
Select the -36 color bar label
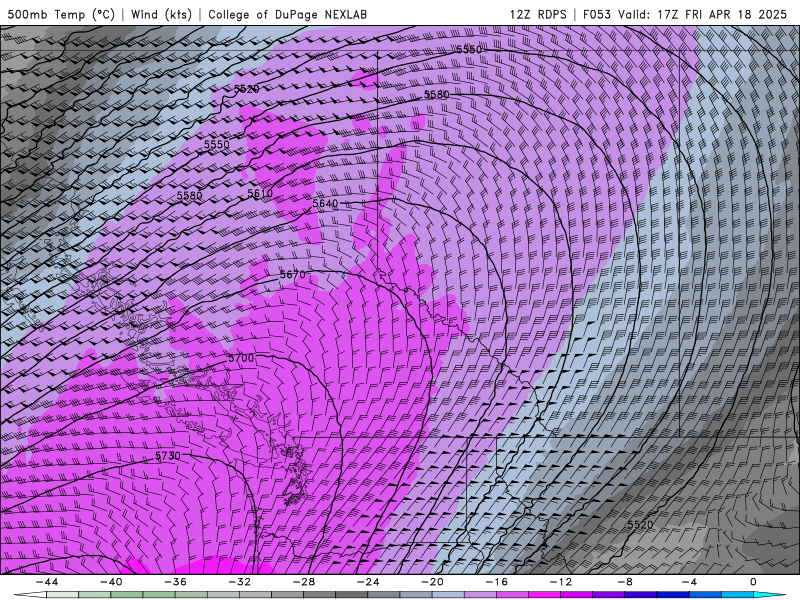[175, 582]
